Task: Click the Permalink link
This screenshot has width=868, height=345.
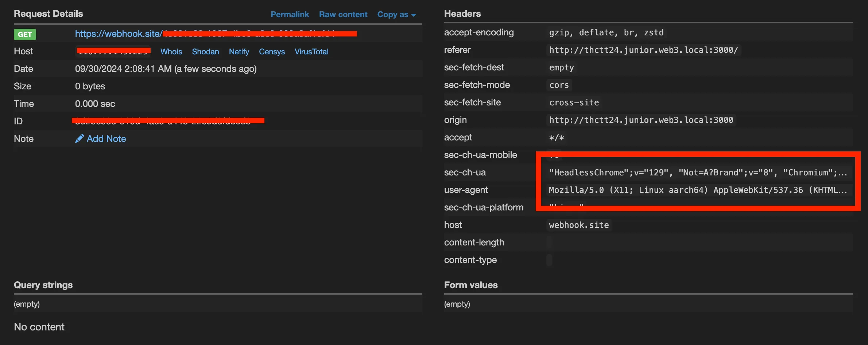Action: coord(290,15)
